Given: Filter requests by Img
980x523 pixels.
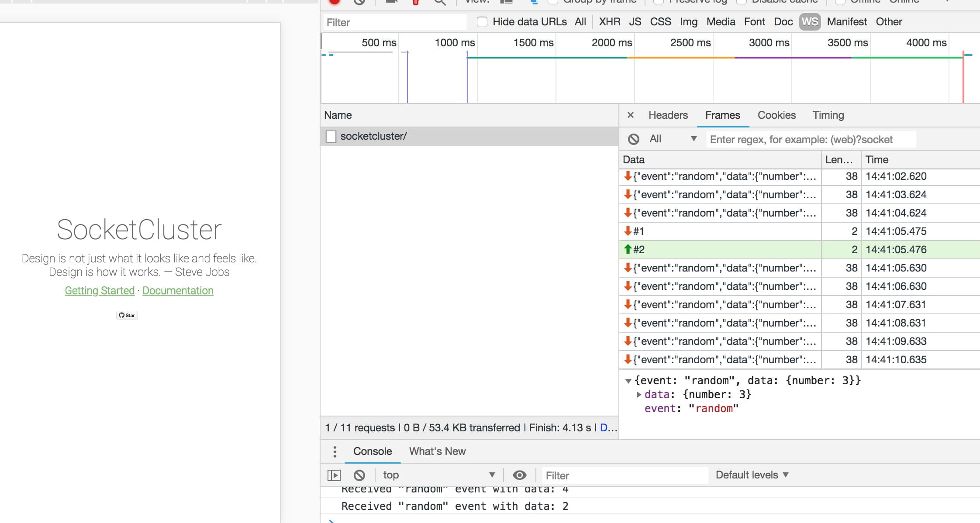Looking at the screenshot, I should tap(689, 22).
